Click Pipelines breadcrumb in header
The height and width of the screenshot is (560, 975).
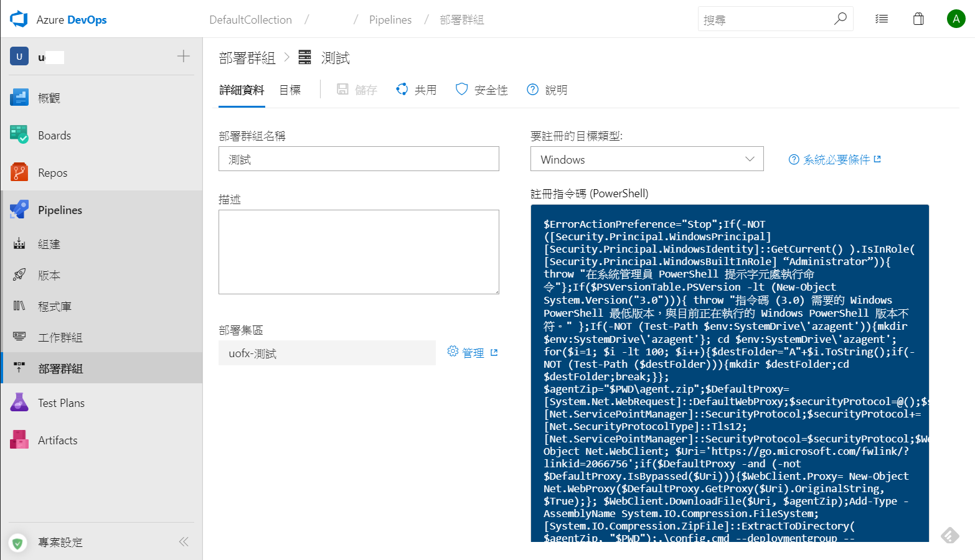pyautogui.click(x=390, y=20)
